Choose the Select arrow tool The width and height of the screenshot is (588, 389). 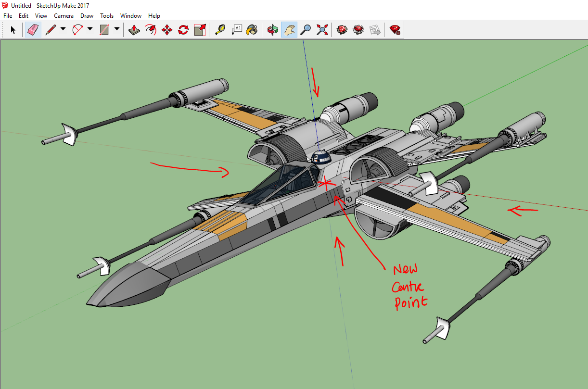pos(13,30)
